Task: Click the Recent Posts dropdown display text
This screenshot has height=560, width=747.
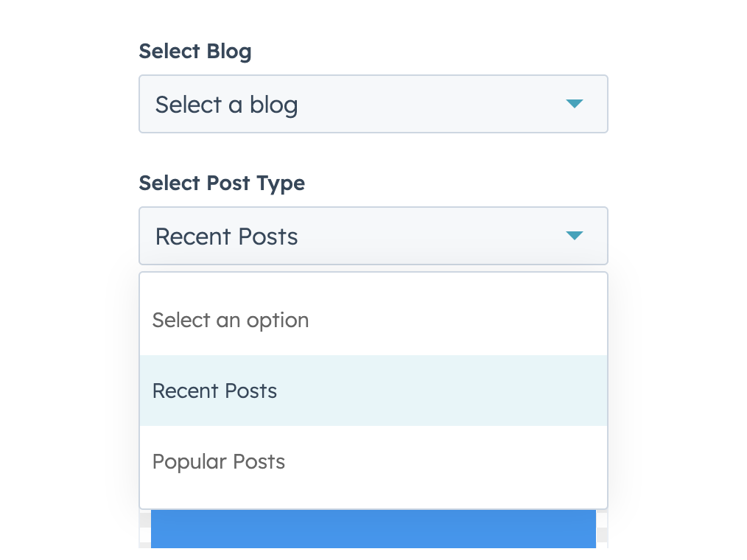Action: pos(226,236)
